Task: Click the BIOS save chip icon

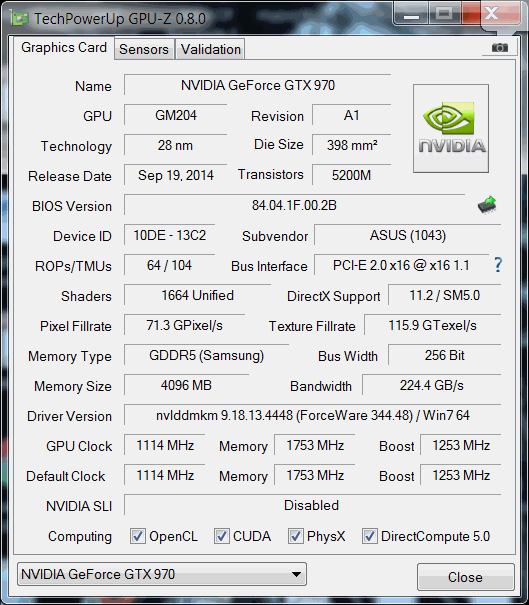Action: (x=487, y=204)
